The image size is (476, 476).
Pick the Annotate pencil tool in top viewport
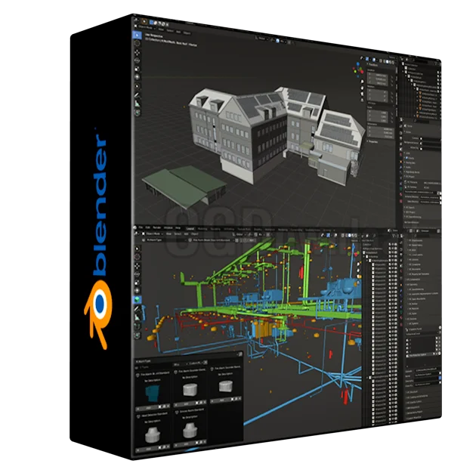click(138, 95)
